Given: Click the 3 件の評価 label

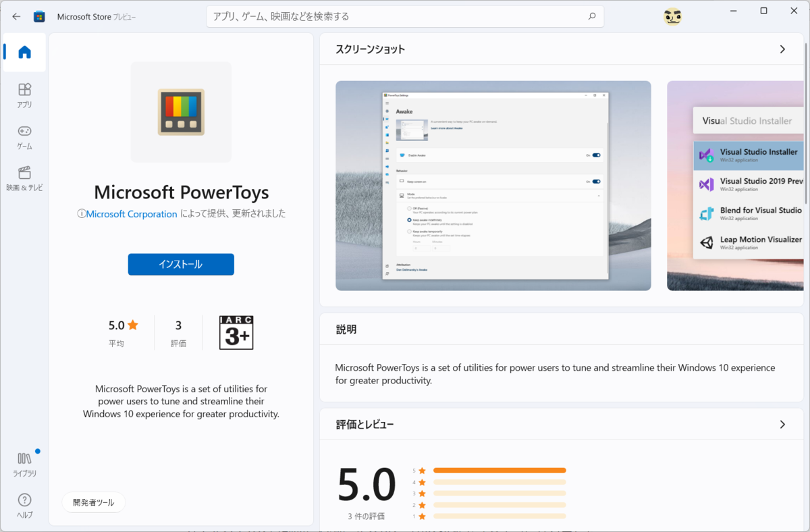Looking at the screenshot, I should click(x=367, y=516).
